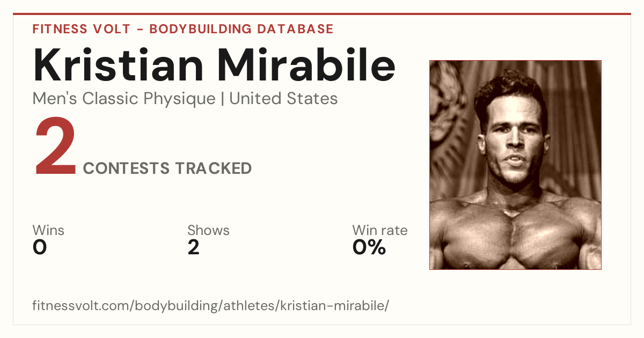Open the fitnessvolt.com athlete URL
This screenshot has width=644, height=338.
click(210, 306)
